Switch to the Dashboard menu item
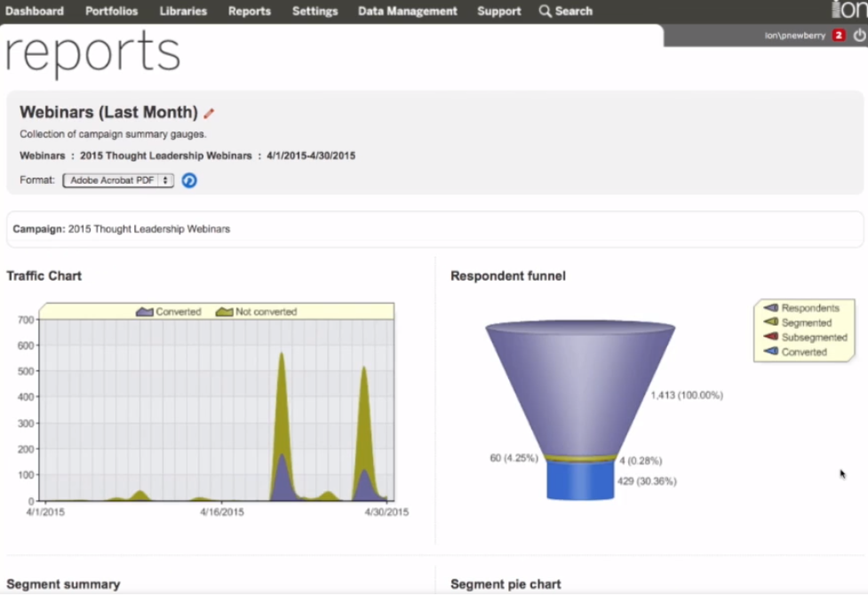The width and height of the screenshot is (868, 596). click(35, 12)
